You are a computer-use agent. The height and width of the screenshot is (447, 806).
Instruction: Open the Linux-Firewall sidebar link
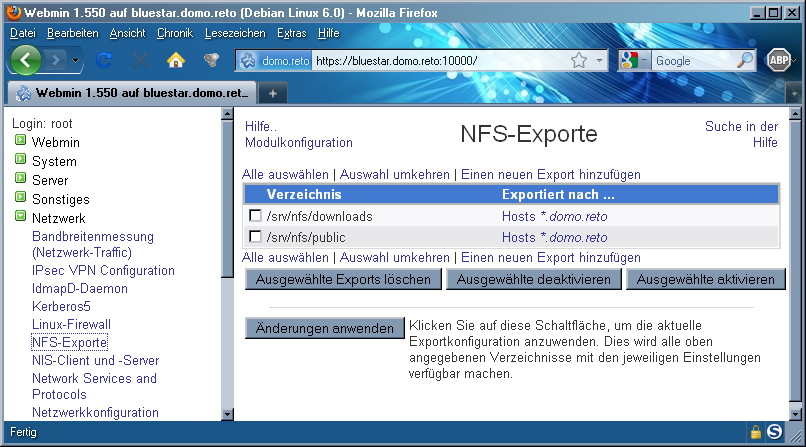click(x=71, y=325)
